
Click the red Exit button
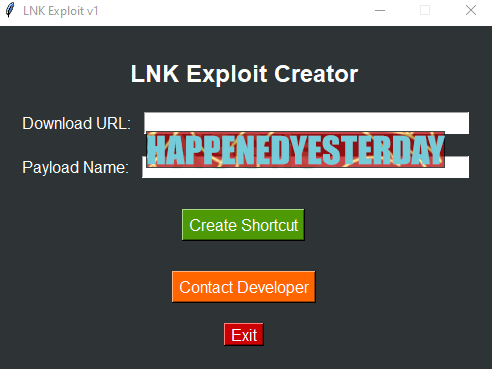click(244, 334)
